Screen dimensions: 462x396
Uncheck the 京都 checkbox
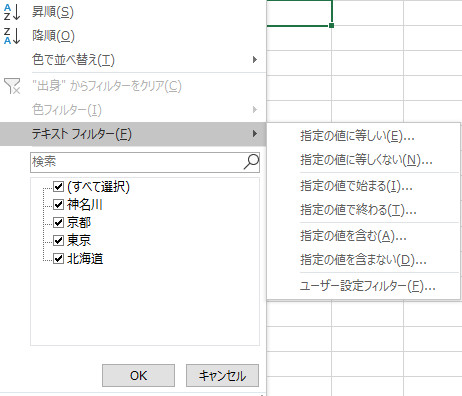59,222
